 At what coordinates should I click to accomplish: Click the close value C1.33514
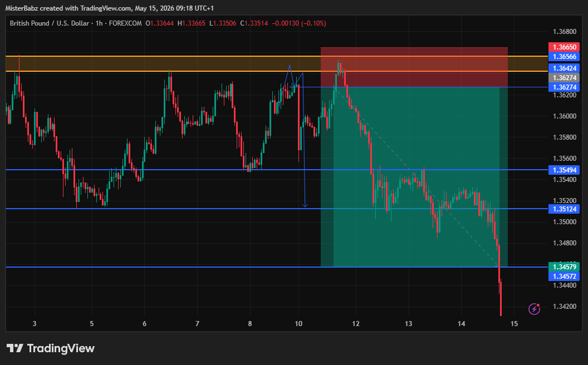point(254,23)
